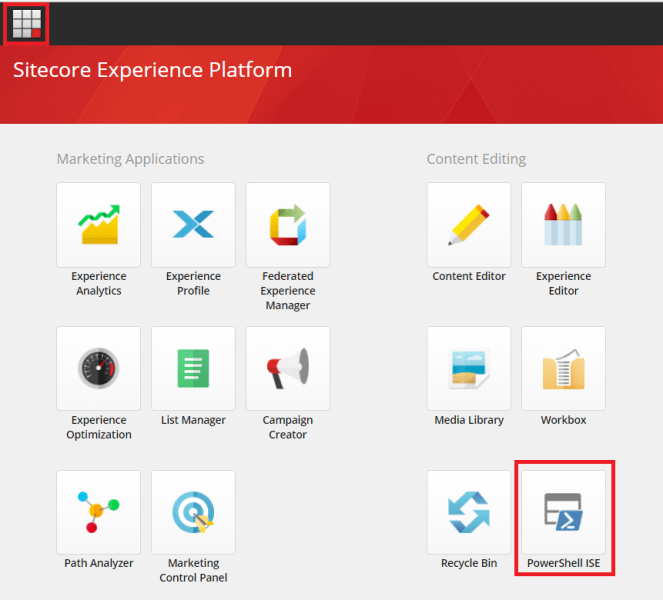Click the Sitecore launchpad grid icon
The height and width of the screenshot is (600, 663).
(26, 24)
